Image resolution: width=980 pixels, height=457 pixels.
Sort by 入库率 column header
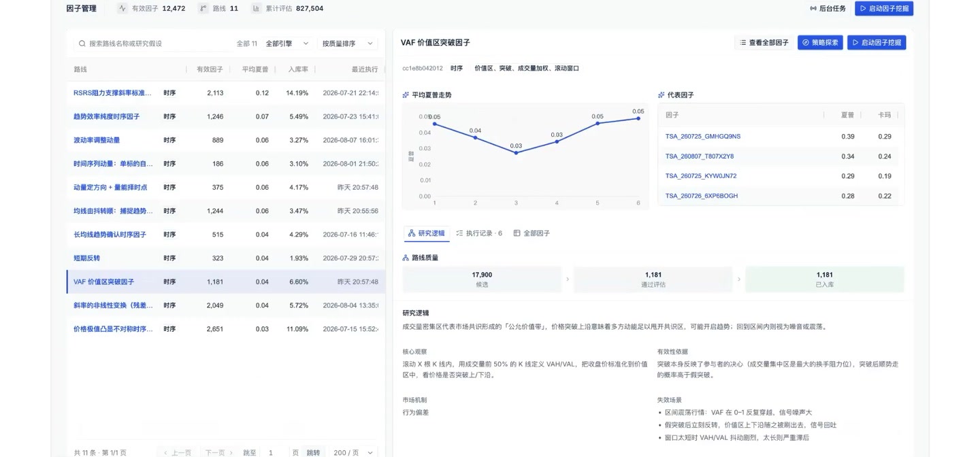click(x=298, y=69)
